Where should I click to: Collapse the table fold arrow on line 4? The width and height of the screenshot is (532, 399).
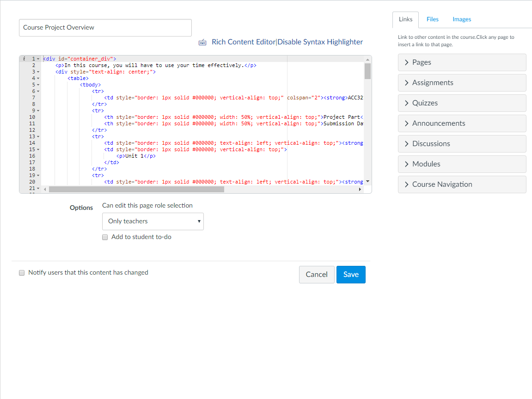[37, 78]
